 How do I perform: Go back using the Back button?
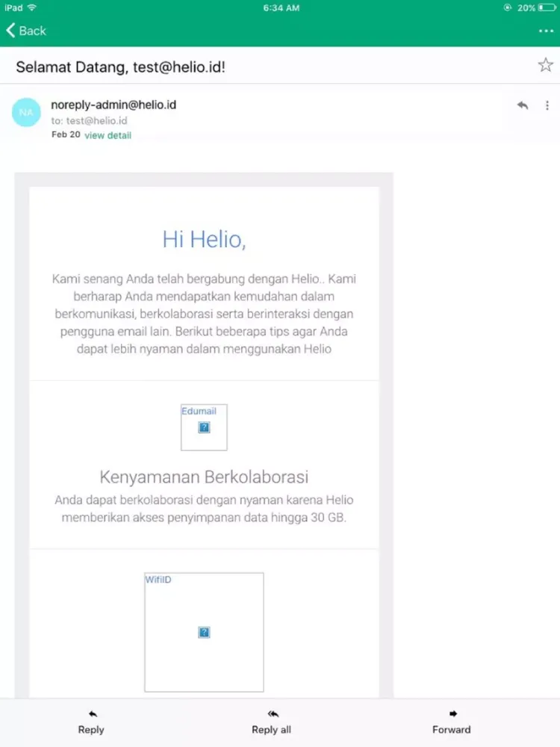coord(26,31)
